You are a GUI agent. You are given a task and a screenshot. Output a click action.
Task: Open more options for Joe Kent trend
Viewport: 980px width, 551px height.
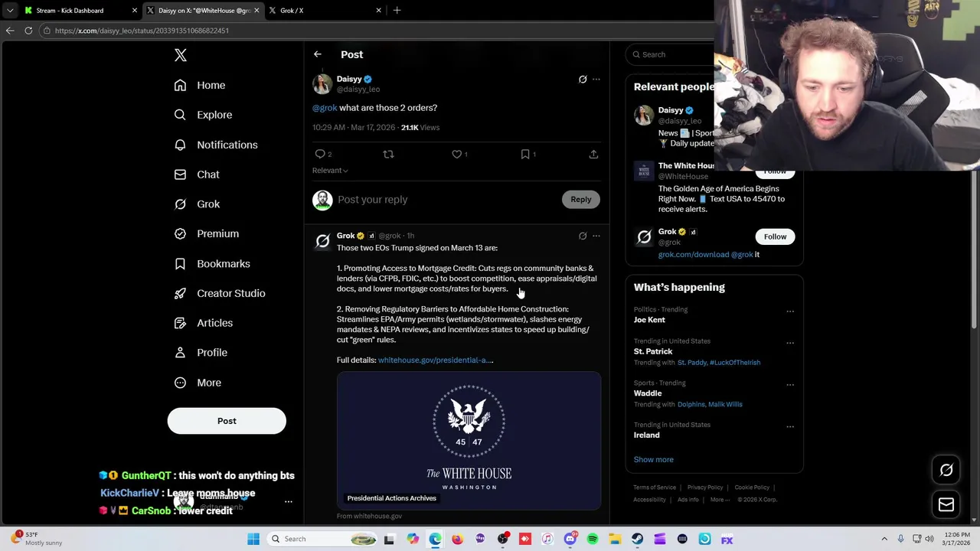(x=790, y=311)
